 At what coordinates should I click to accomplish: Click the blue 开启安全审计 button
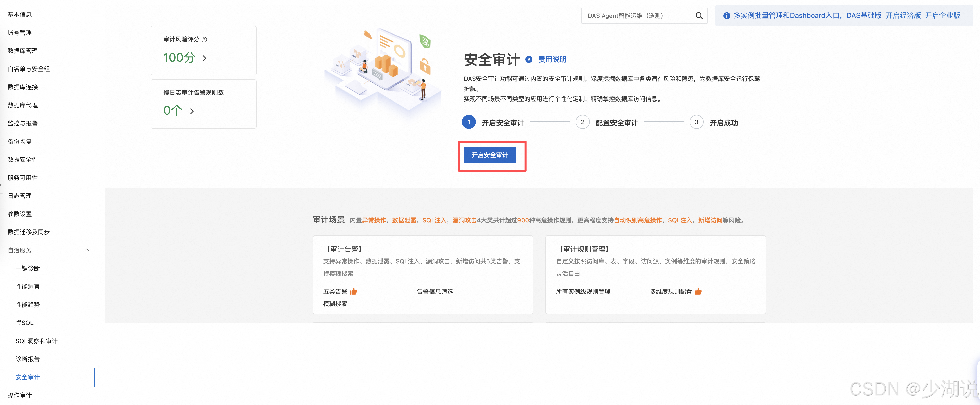(489, 155)
